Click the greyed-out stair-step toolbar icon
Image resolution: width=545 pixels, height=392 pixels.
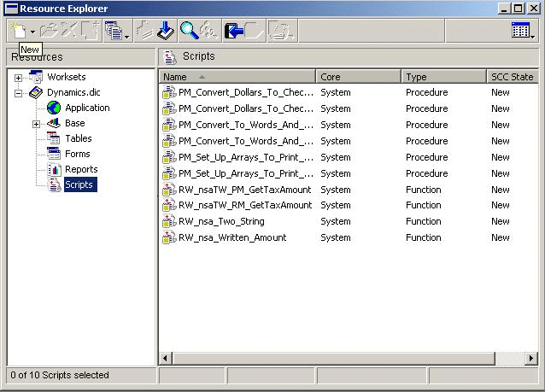pos(144,31)
